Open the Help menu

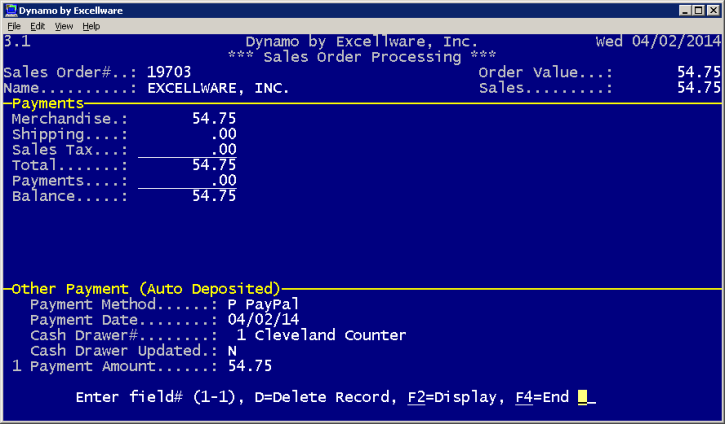[91, 26]
